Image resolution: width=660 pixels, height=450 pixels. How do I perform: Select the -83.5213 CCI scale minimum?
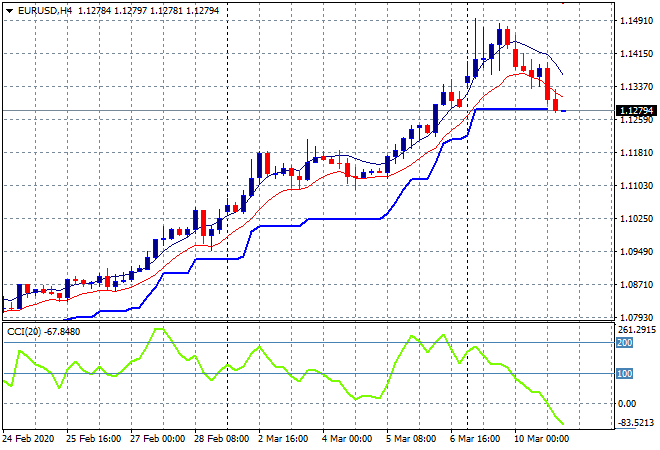636,423
